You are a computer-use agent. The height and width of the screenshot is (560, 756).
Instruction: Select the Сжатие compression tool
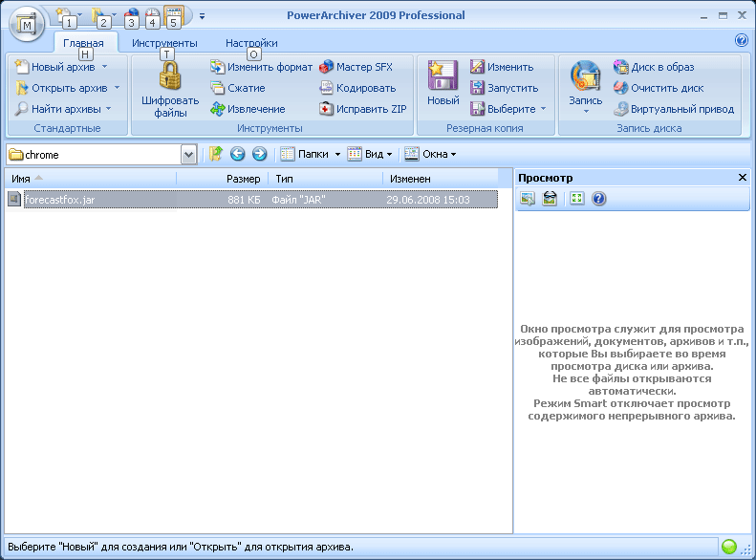point(238,88)
